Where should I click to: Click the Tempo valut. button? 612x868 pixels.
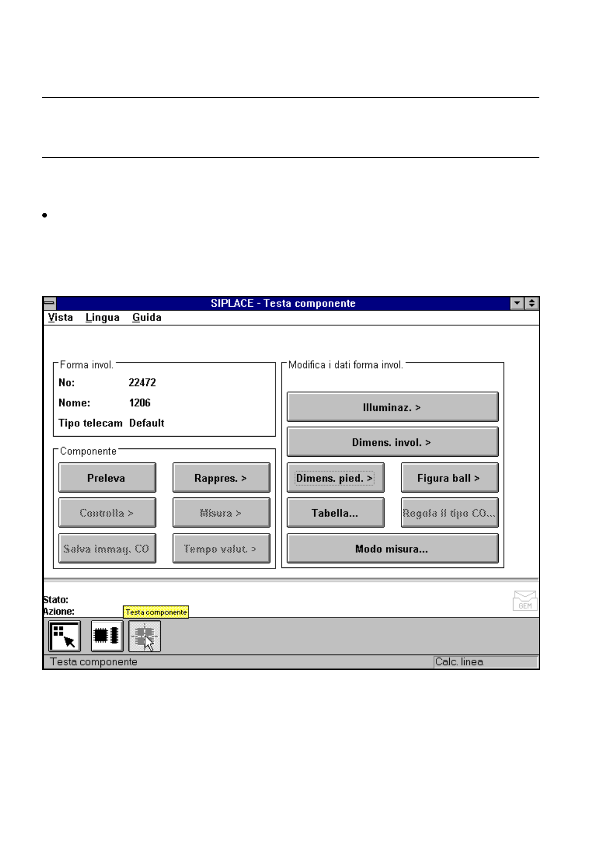coord(222,548)
